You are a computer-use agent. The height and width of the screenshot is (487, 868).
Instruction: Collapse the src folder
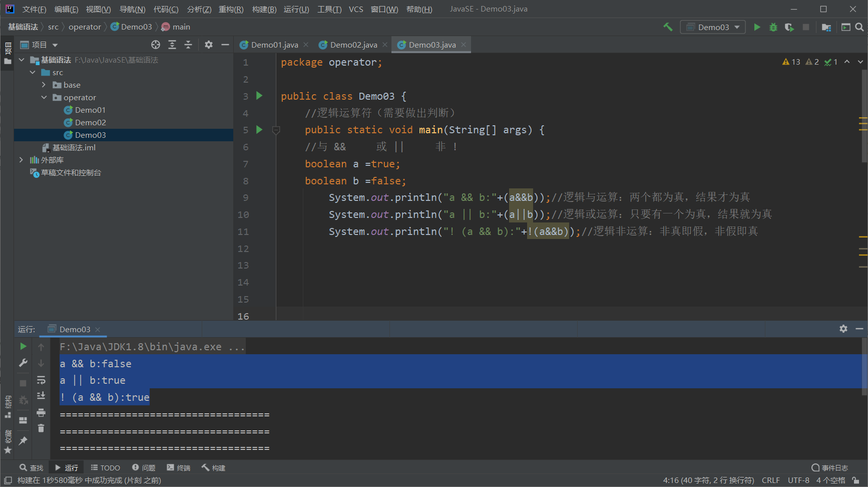click(33, 72)
